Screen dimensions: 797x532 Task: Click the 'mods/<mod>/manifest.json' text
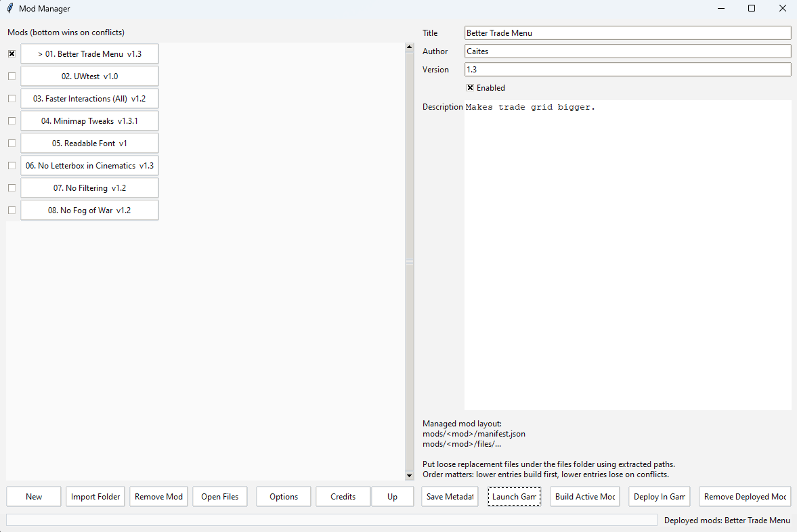coord(474,434)
